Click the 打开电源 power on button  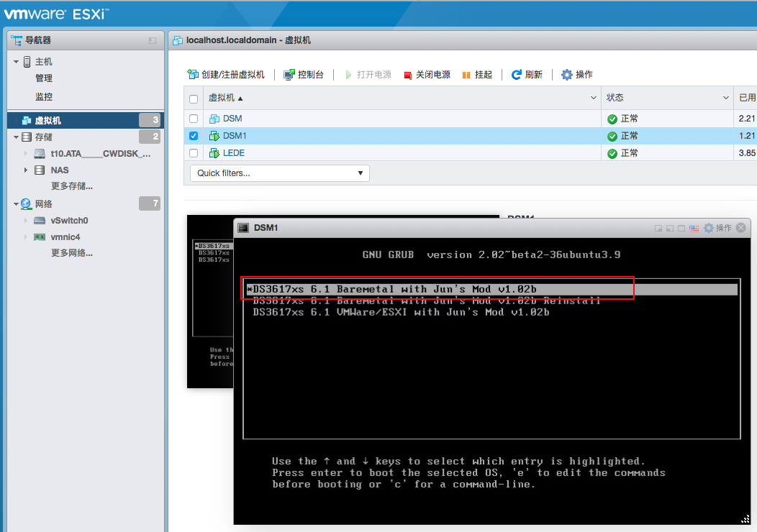click(368, 74)
